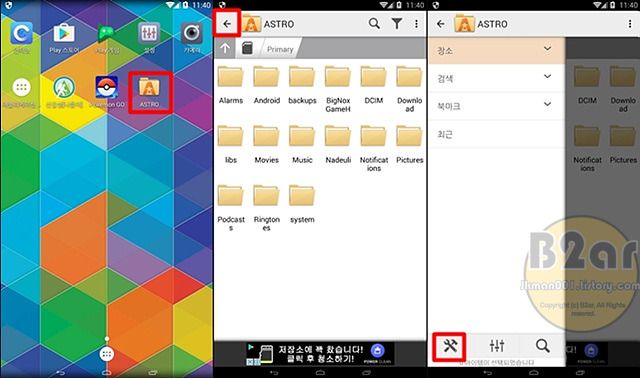Open the BigNox GameH folder
The image size is (640, 378).
click(x=338, y=89)
